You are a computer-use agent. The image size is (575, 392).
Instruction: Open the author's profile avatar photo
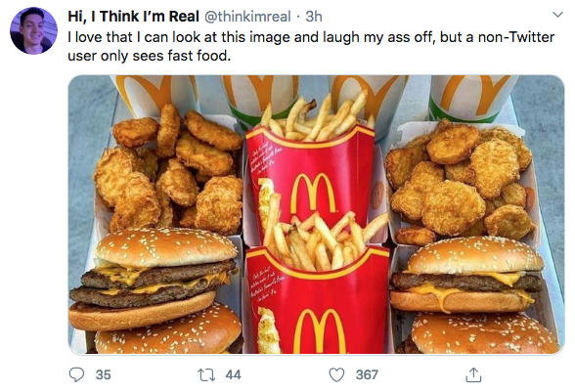point(33,31)
